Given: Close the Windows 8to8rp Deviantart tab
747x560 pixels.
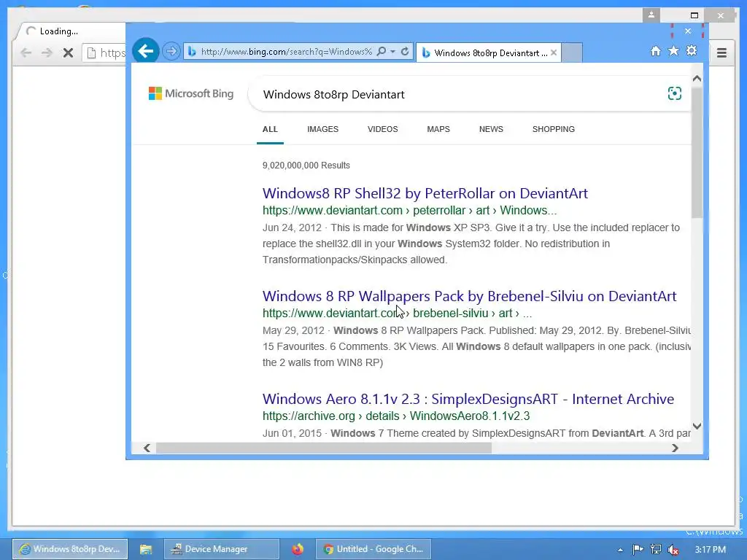Looking at the screenshot, I should [x=554, y=52].
